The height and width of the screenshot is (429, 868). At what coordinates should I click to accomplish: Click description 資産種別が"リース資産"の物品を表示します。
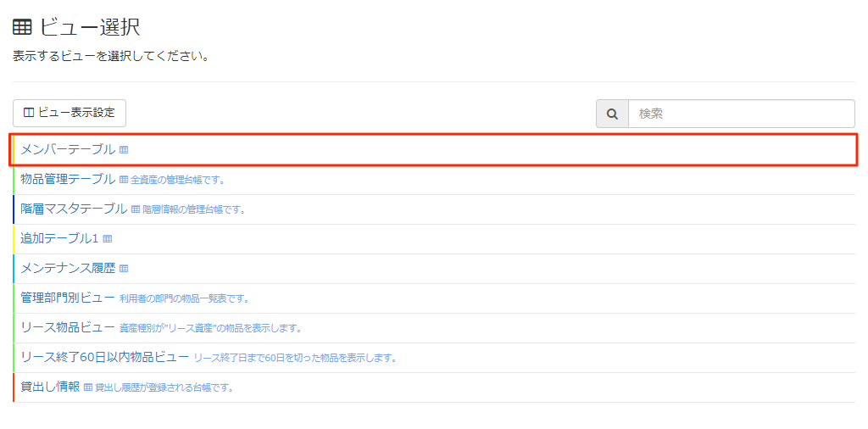[210, 329]
